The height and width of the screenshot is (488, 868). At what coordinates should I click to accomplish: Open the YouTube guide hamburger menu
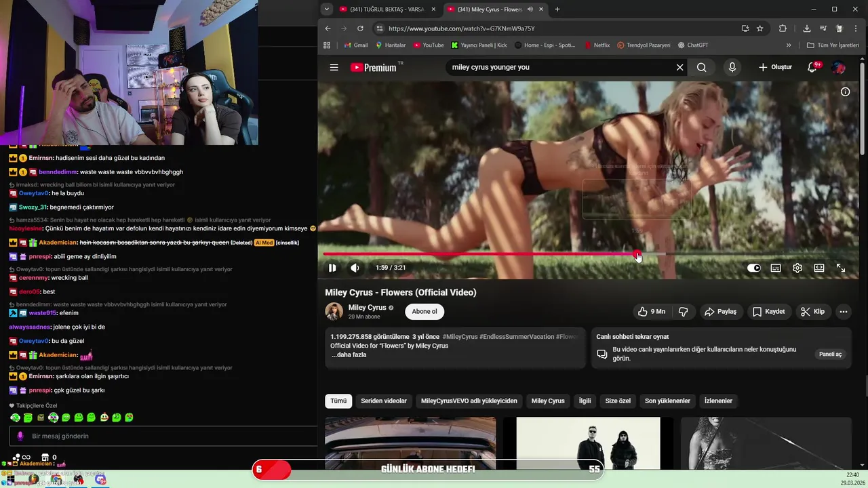(334, 67)
